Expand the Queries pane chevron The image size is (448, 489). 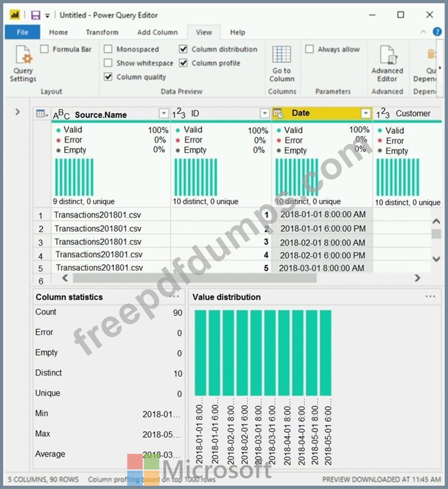click(x=18, y=112)
